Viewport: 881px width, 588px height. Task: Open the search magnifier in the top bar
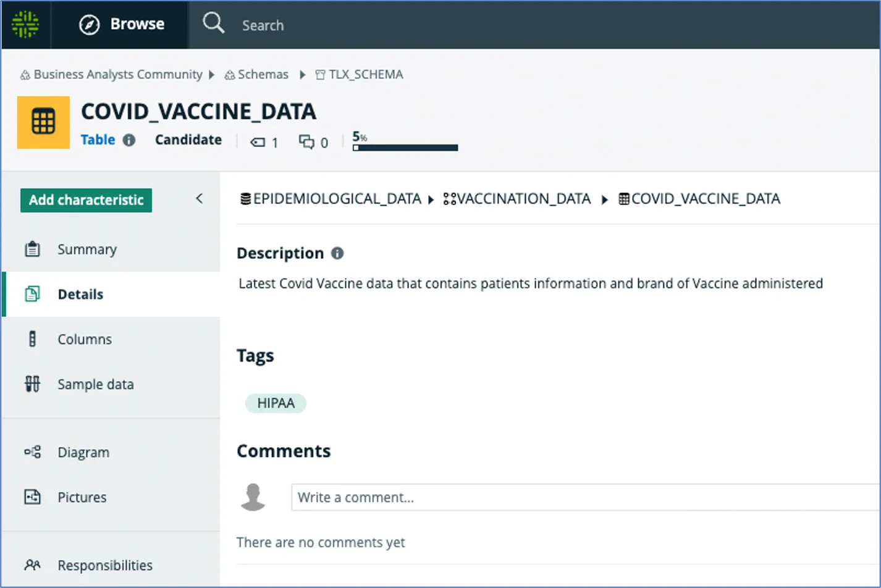pyautogui.click(x=213, y=23)
